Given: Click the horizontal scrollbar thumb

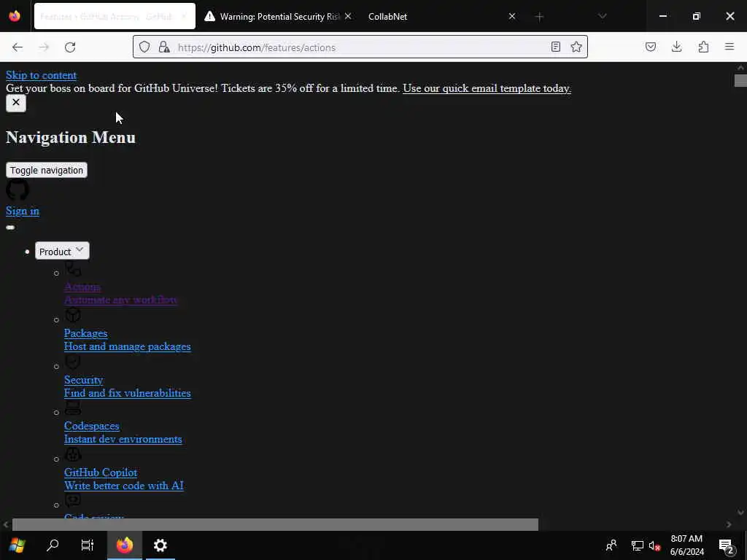Looking at the screenshot, I should pyautogui.click(x=275, y=524).
